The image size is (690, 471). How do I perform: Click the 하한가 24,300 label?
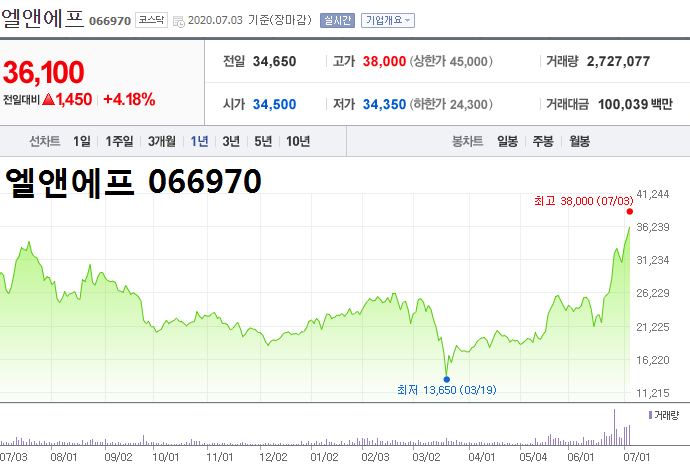pos(451,104)
